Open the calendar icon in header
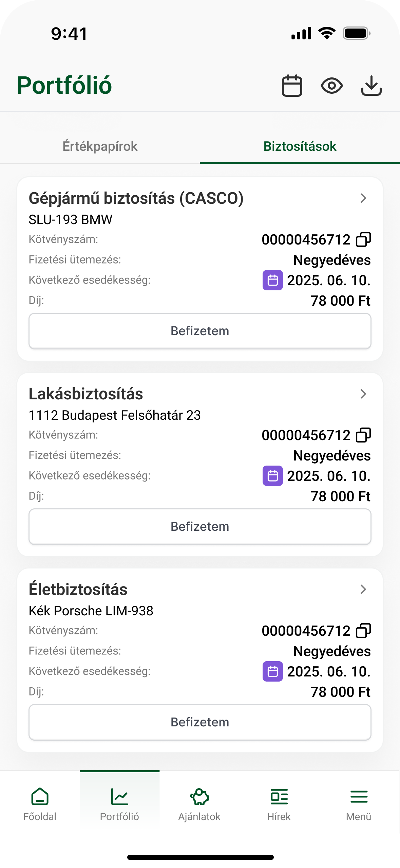 (292, 86)
